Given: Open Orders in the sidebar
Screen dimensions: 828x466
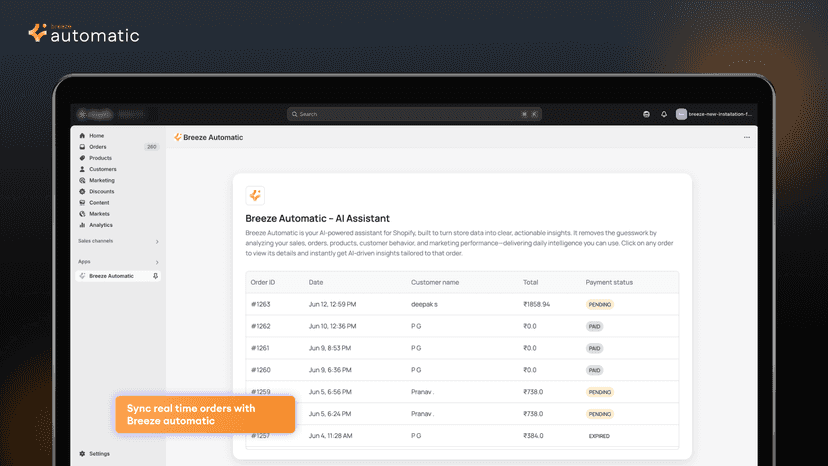Looking at the screenshot, I should [98, 147].
